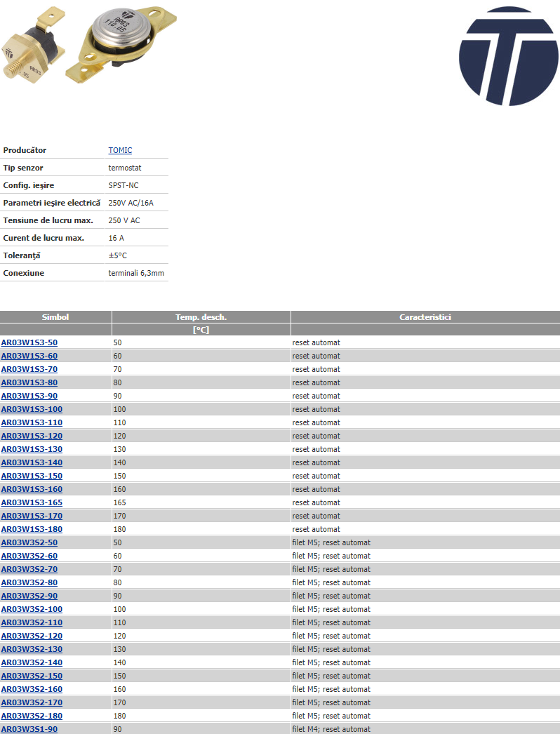Open product link AR03W3S2-50
560x734 pixels.
click(x=29, y=542)
